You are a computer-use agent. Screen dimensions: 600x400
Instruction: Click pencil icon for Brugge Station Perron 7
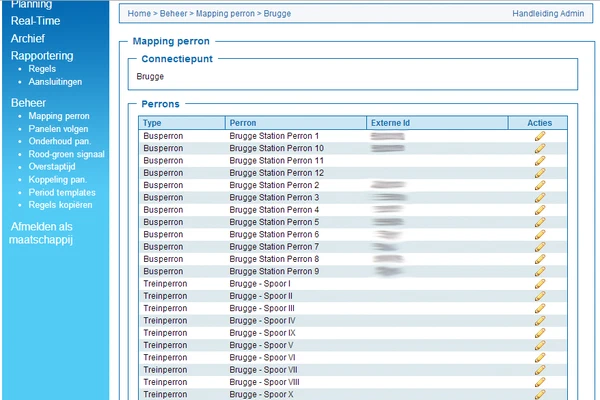(x=540, y=247)
